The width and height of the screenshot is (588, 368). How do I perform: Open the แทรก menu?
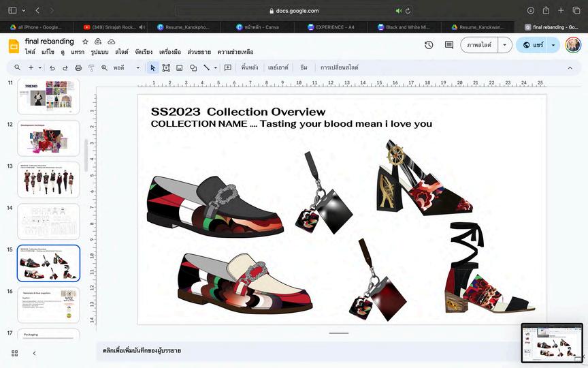tap(78, 52)
